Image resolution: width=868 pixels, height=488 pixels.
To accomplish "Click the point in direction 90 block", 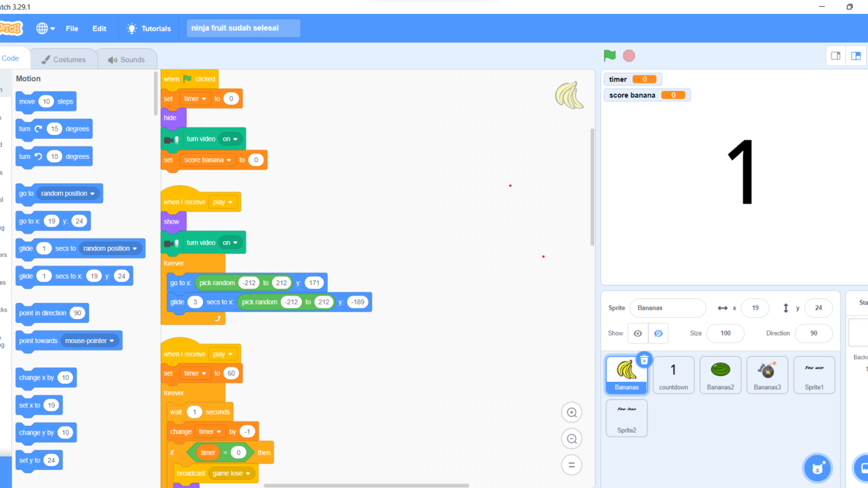I will (x=52, y=313).
